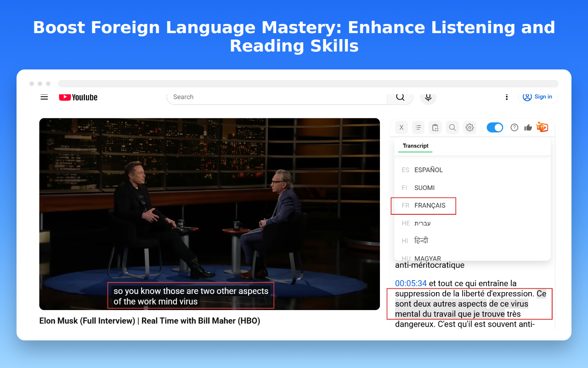This screenshot has height=368, width=588.
Task: Click the video title text
Action: click(150, 321)
